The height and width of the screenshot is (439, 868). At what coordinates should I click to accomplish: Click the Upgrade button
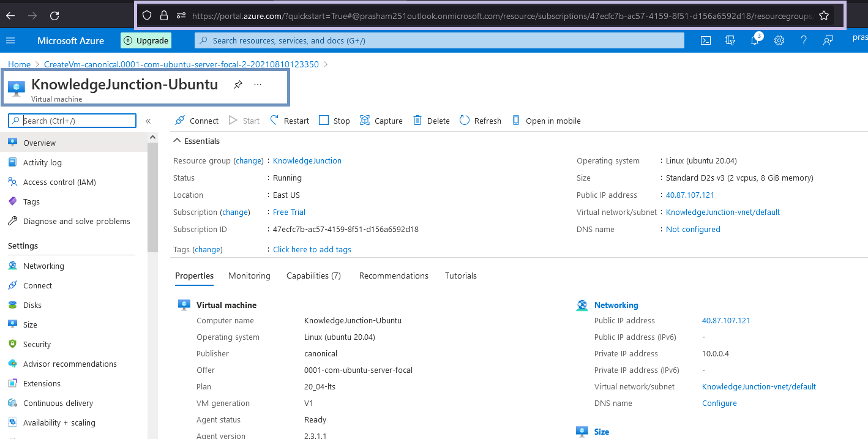click(146, 40)
